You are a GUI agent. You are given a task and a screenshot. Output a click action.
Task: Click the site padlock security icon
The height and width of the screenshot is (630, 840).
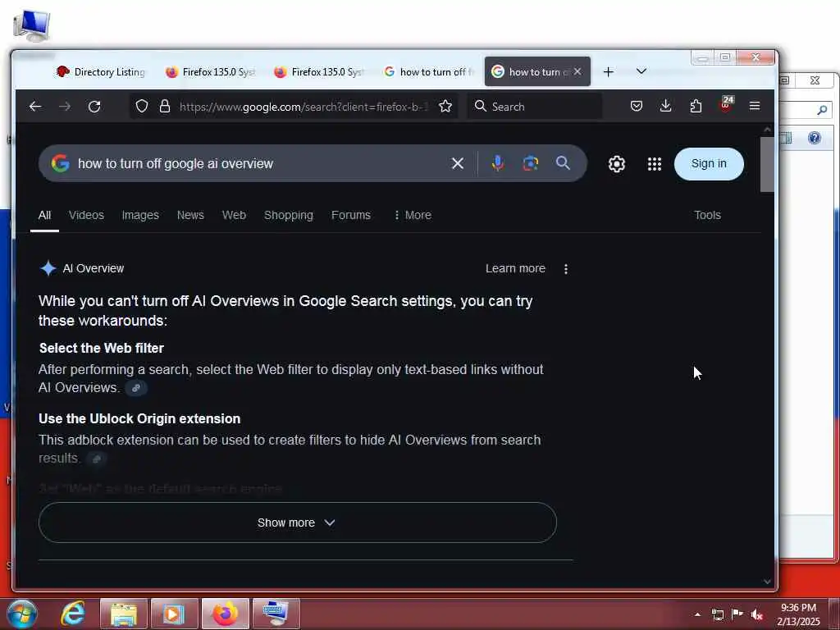(x=165, y=106)
